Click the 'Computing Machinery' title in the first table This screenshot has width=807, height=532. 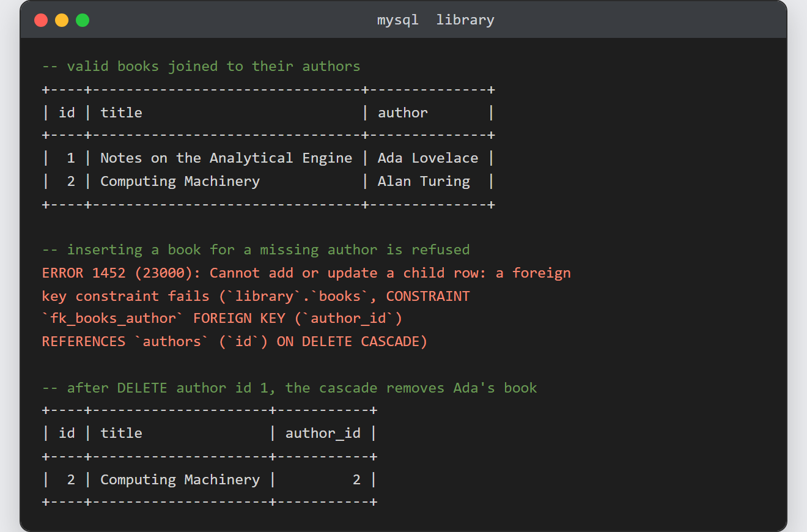180,182
